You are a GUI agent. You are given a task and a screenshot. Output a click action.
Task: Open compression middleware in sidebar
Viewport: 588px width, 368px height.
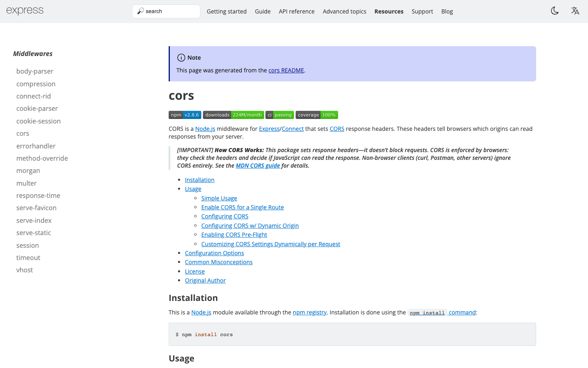pos(36,84)
